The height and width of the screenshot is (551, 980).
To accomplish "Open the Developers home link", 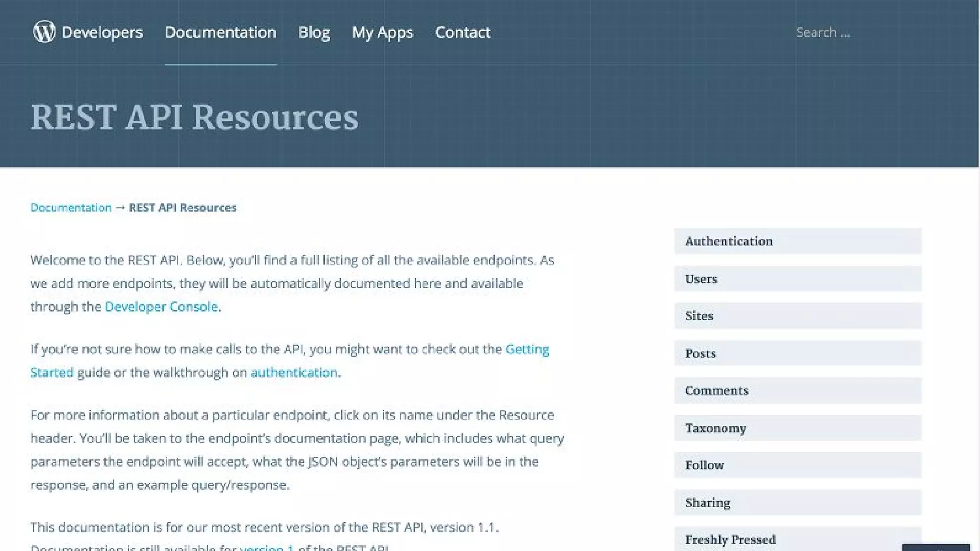I will coord(102,33).
